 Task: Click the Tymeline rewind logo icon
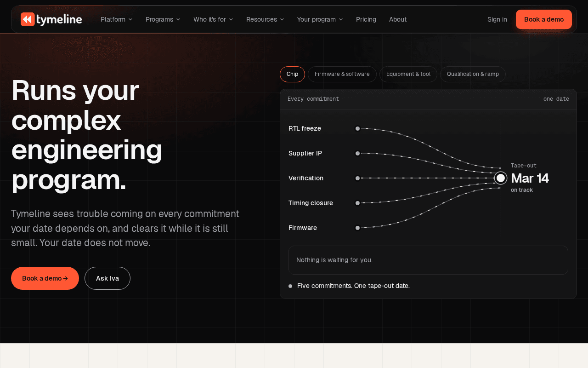[x=28, y=19]
